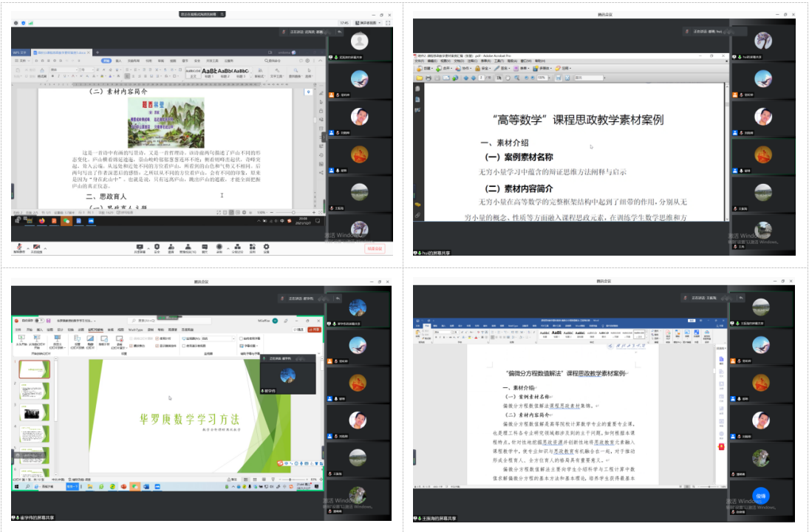Start Recording from the meeting toolbar

click(x=219, y=248)
